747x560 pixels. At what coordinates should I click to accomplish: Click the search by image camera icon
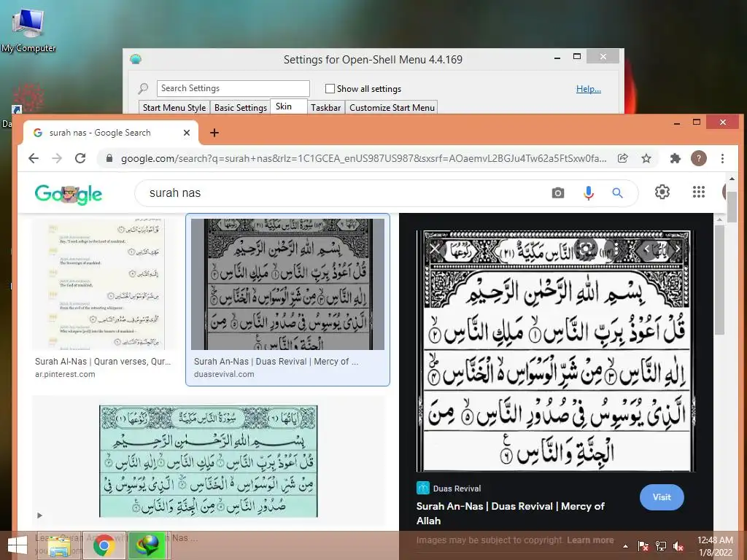pos(558,192)
